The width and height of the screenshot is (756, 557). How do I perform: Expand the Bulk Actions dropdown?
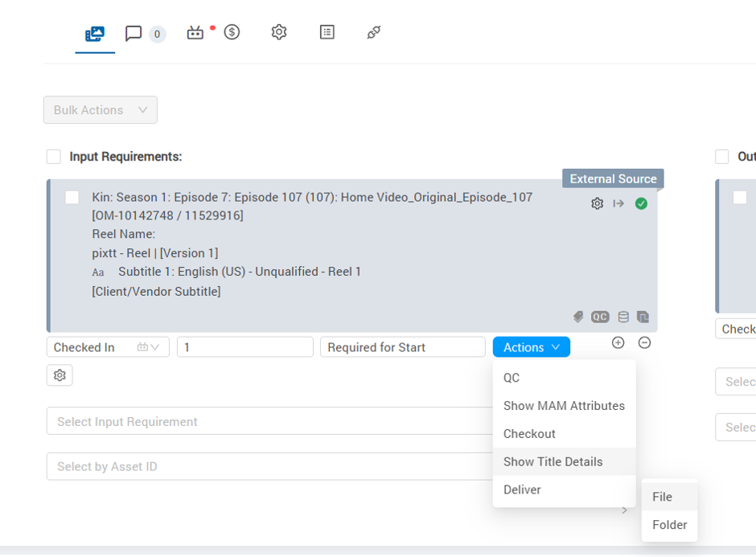(101, 110)
